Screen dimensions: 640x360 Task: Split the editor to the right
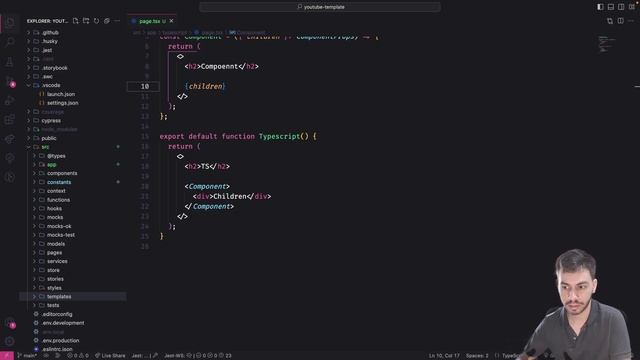[620, 21]
